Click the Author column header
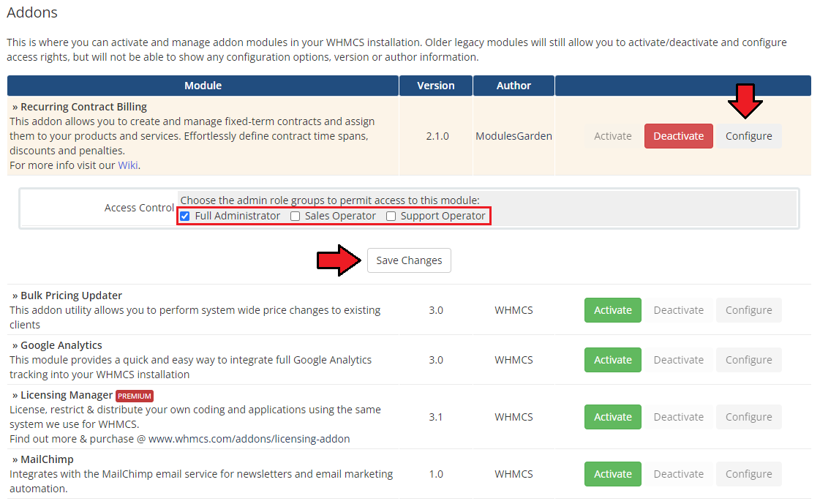820x504 pixels. pos(514,86)
